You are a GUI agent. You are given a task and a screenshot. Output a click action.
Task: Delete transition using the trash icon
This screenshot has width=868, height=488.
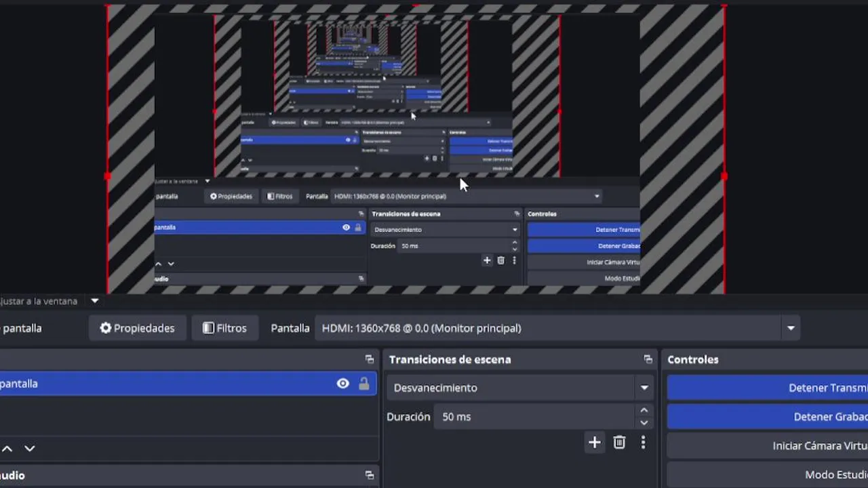coord(619,443)
